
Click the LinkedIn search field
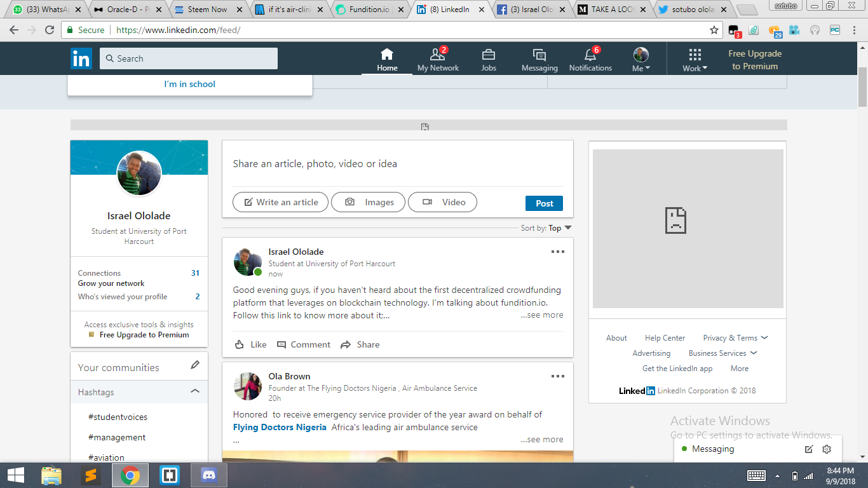(x=189, y=58)
